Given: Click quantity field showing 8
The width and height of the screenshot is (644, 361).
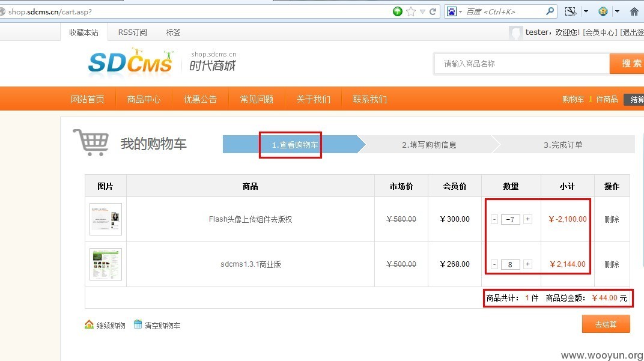Looking at the screenshot, I should pos(511,264).
